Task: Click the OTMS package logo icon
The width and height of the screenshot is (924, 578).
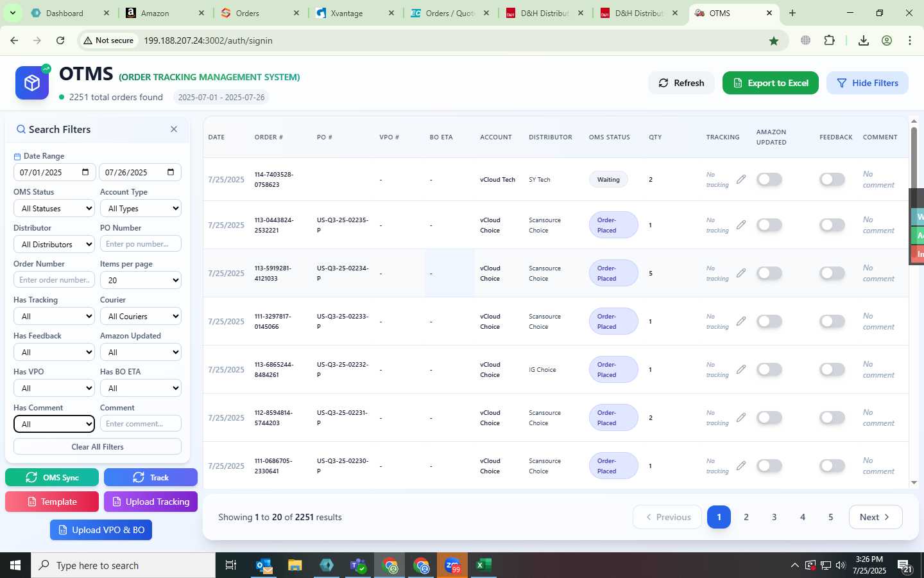Action: point(32,83)
